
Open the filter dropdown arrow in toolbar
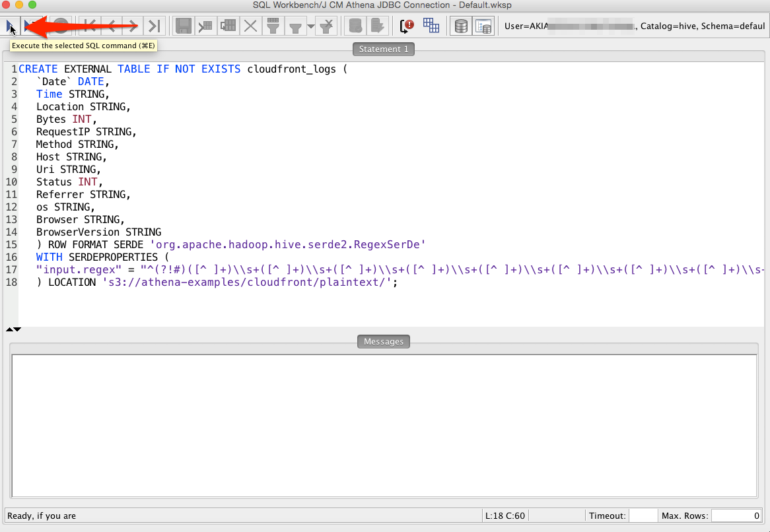310,26
